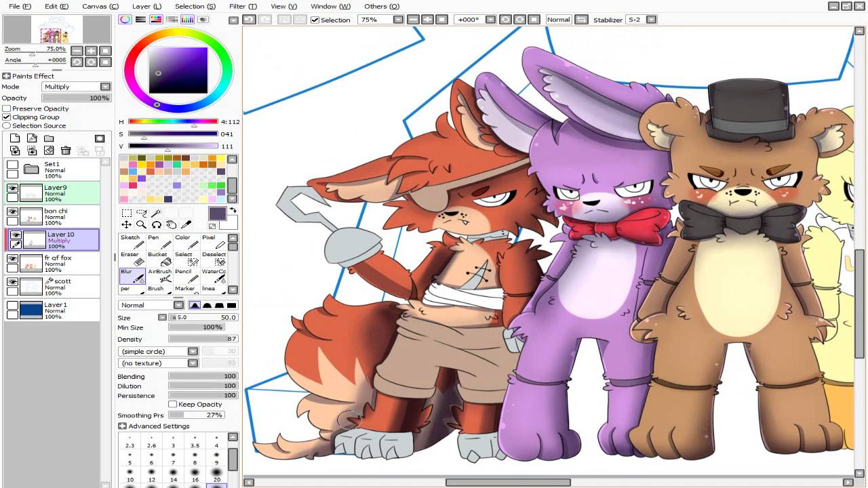Viewport: 868px width, 488px height.
Task: Click the navigator zoom out minus button
Action: [77, 51]
